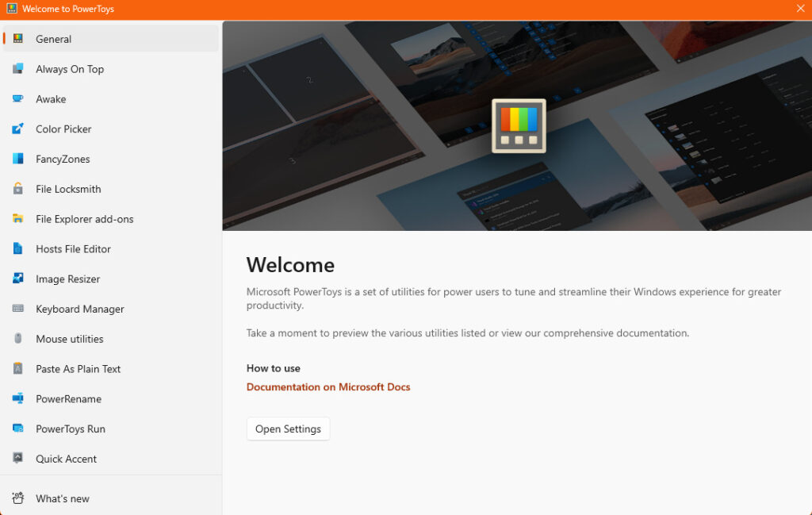Click the PowerToys logo in banner

[519, 126]
